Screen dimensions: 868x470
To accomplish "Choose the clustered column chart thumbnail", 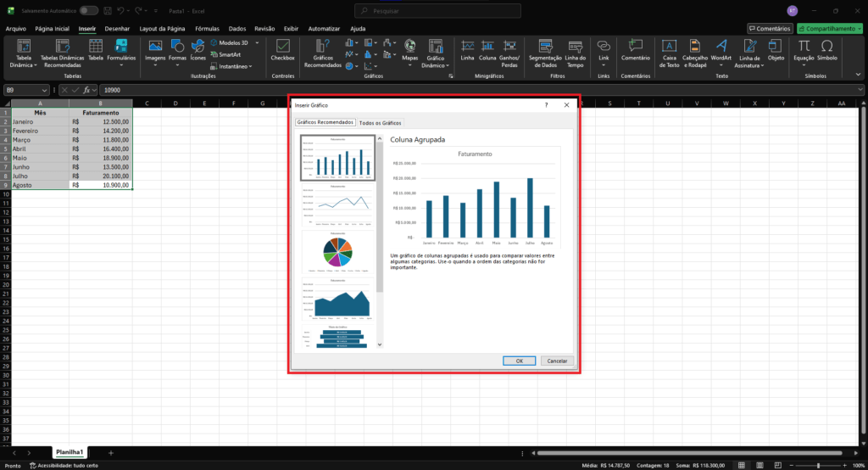I will 337,158.
